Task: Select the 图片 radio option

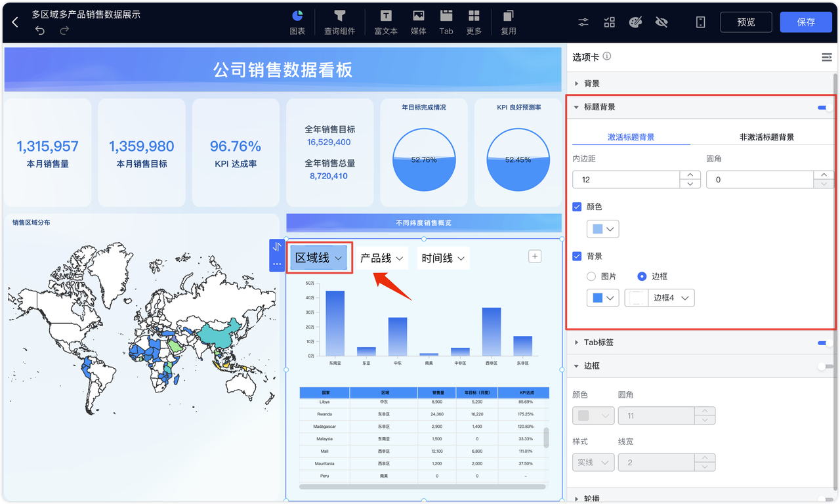Action: click(x=591, y=277)
